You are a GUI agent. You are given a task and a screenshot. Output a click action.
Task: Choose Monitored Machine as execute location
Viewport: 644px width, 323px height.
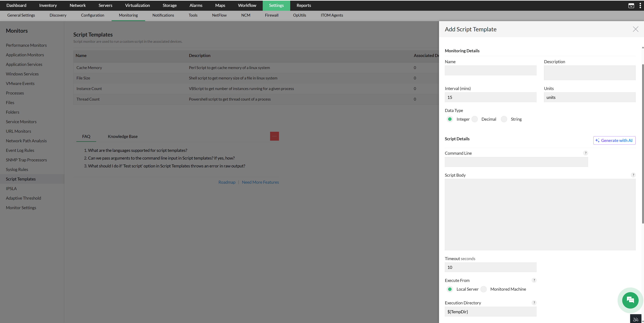pos(483,289)
